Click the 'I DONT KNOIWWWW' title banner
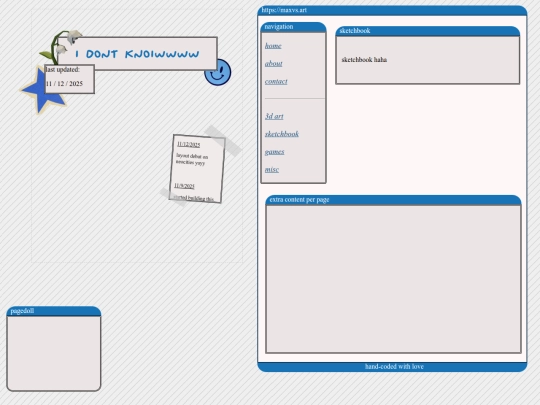 pos(137,54)
